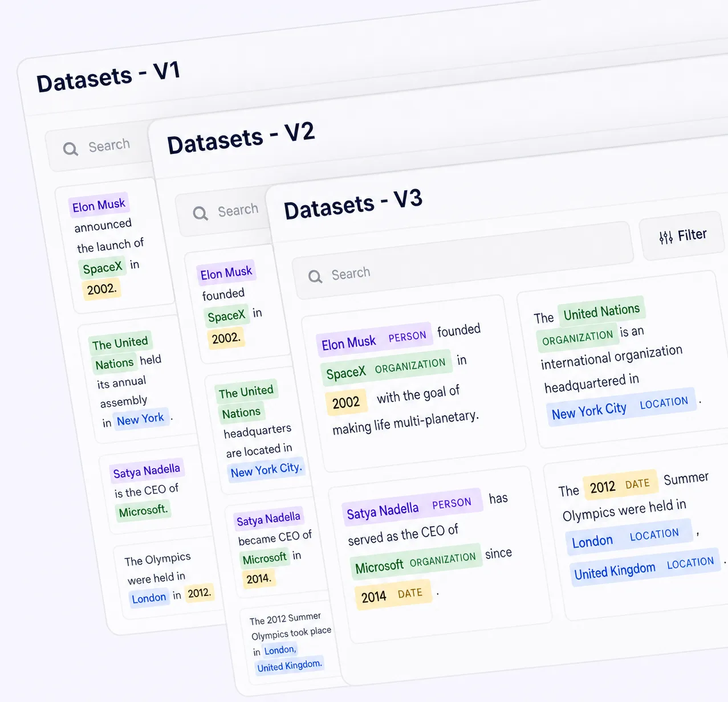Select the 'Datasets - V2' title
Viewport: 728px width, 702px height.
pos(241,139)
